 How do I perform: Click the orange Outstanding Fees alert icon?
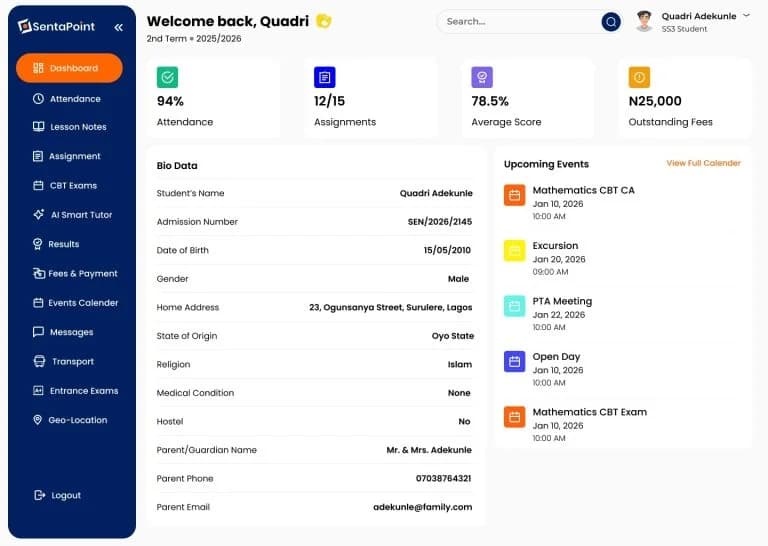639,77
